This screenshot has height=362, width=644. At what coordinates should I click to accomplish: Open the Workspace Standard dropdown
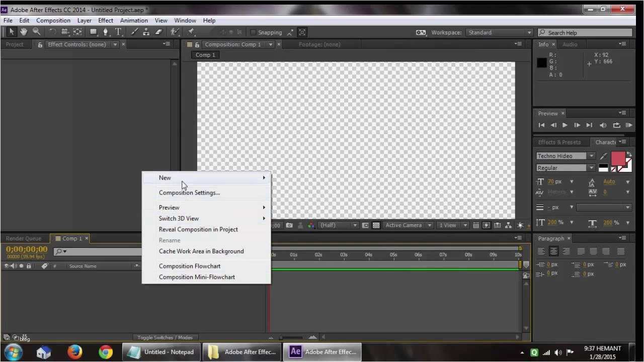pyautogui.click(x=499, y=33)
